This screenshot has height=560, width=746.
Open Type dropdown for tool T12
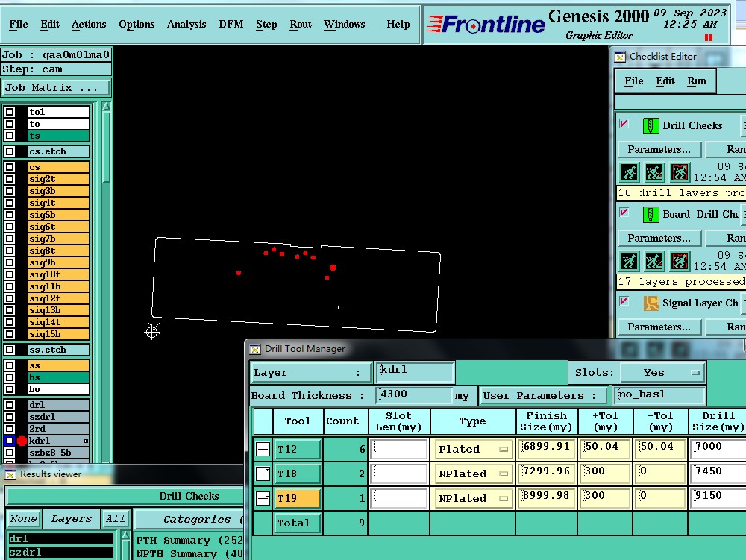472,449
